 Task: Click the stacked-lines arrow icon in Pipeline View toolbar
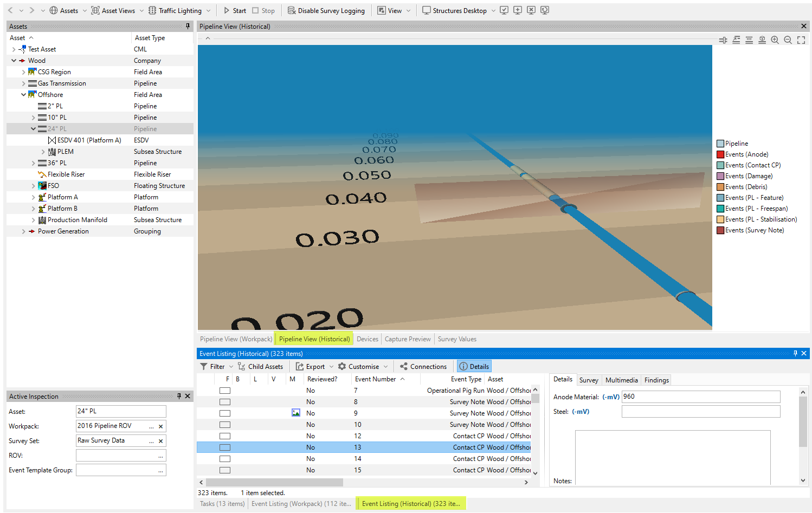pyautogui.click(x=736, y=40)
